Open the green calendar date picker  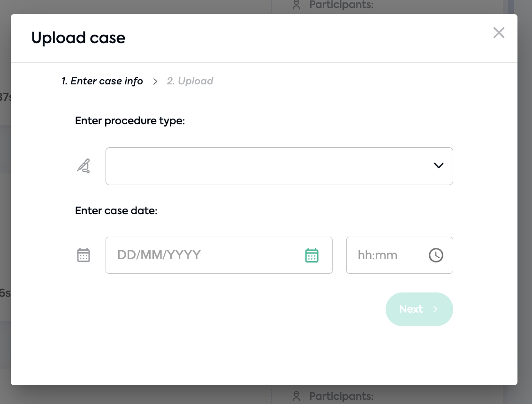tap(312, 255)
